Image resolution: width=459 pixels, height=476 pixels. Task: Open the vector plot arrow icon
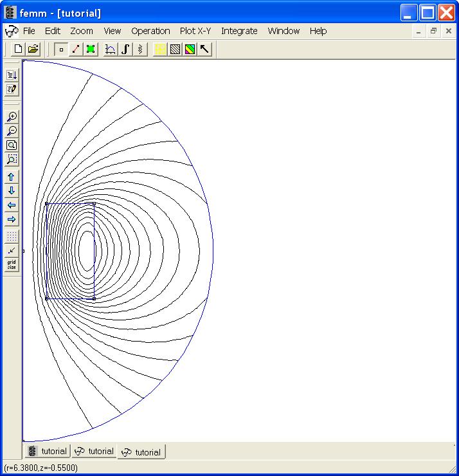pos(205,49)
